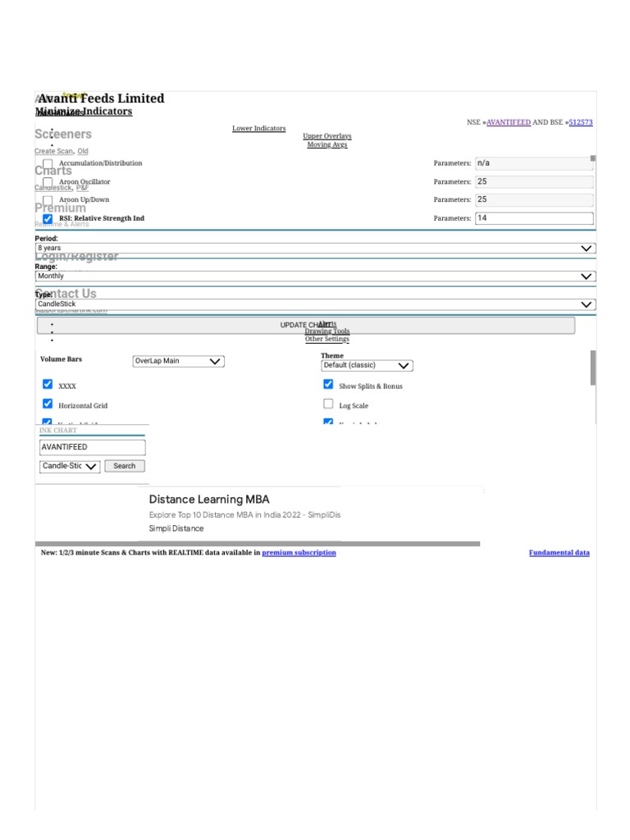The image size is (630, 840).
Task: Click the Avanti Feeds Limited title
Action: [x=101, y=98]
